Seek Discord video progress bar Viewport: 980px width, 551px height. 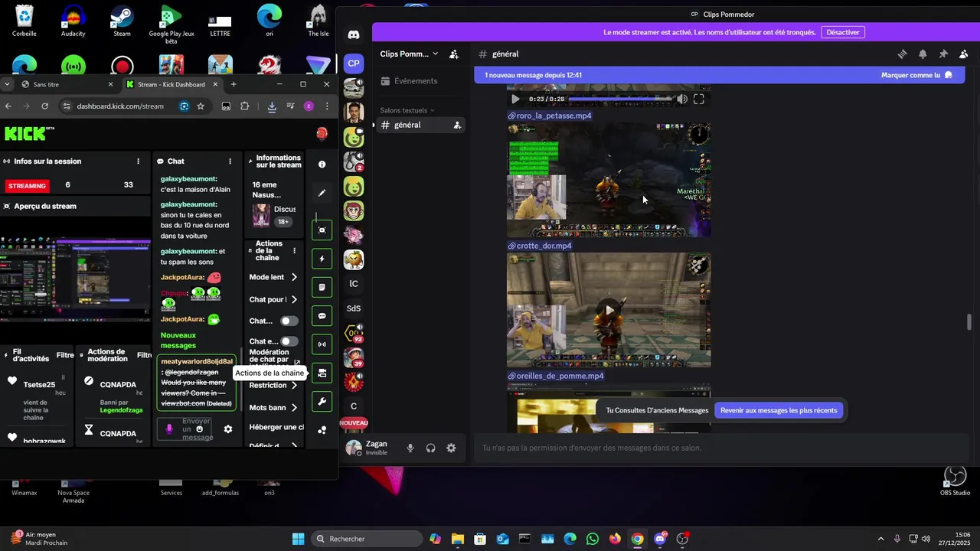(619, 99)
